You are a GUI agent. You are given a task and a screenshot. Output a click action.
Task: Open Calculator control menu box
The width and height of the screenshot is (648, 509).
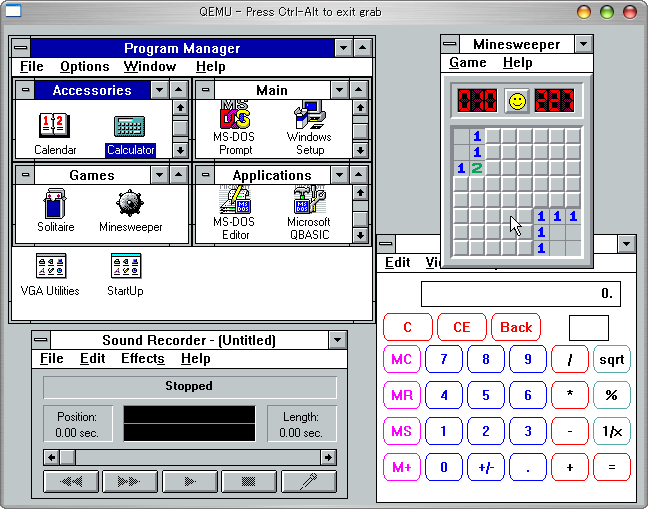point(386,244)
